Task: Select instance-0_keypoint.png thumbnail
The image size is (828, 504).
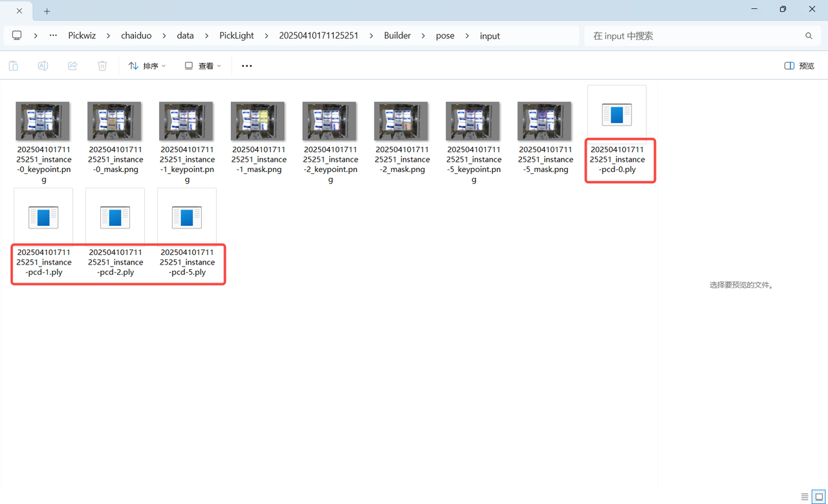Action: pyautogui.click(x=43, y=121)
